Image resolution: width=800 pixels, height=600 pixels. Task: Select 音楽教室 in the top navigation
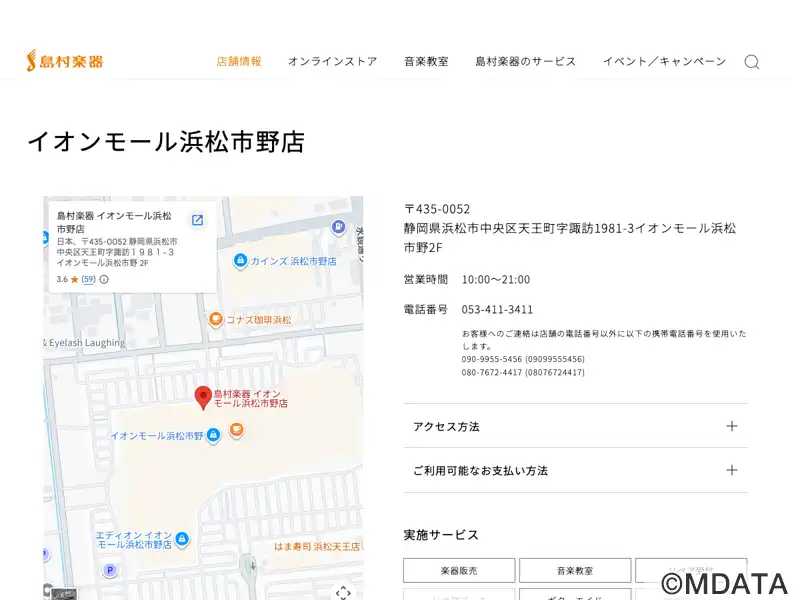point(426,61)
